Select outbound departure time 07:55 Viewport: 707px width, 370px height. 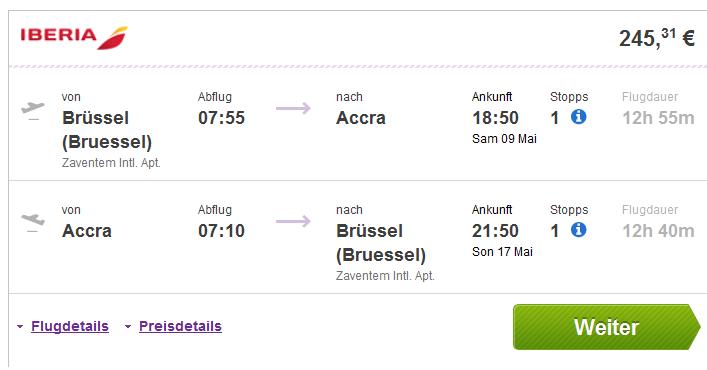221,118
